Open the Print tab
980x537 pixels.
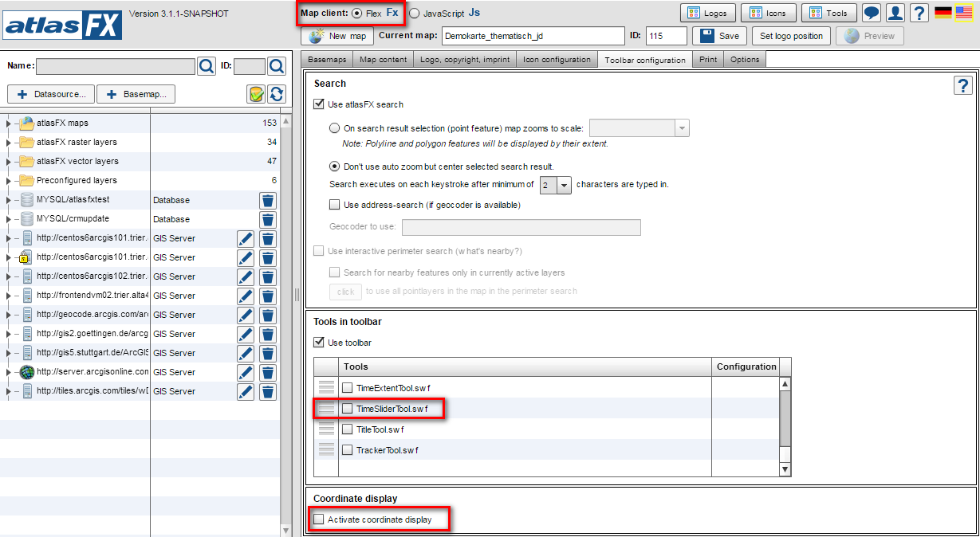pos(707,60)
